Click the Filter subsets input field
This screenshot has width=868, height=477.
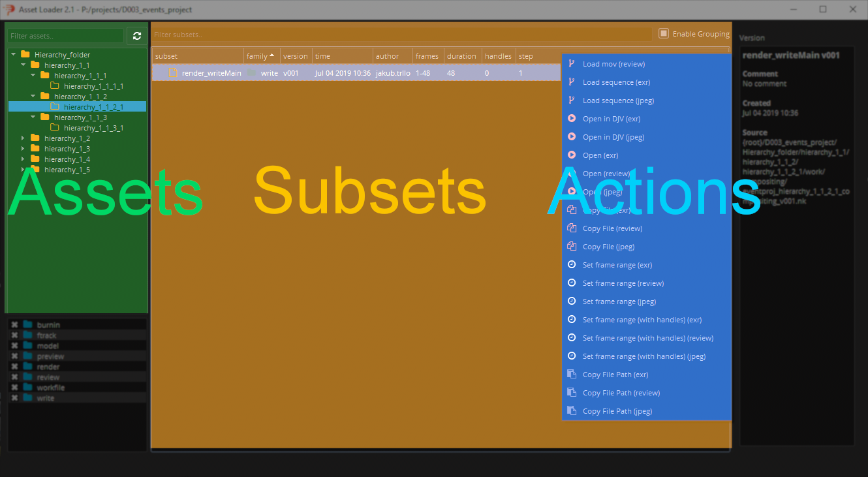pyautogui.click(x=401, y=35)
